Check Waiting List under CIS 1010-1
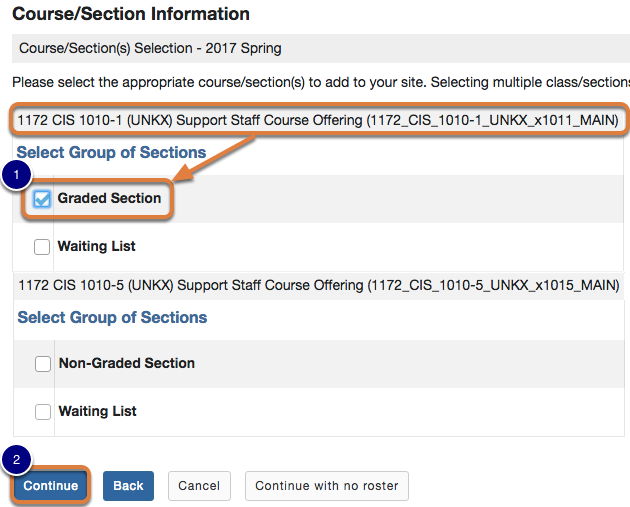The height and width of the screenshot is (507, 630). [42, 247]
